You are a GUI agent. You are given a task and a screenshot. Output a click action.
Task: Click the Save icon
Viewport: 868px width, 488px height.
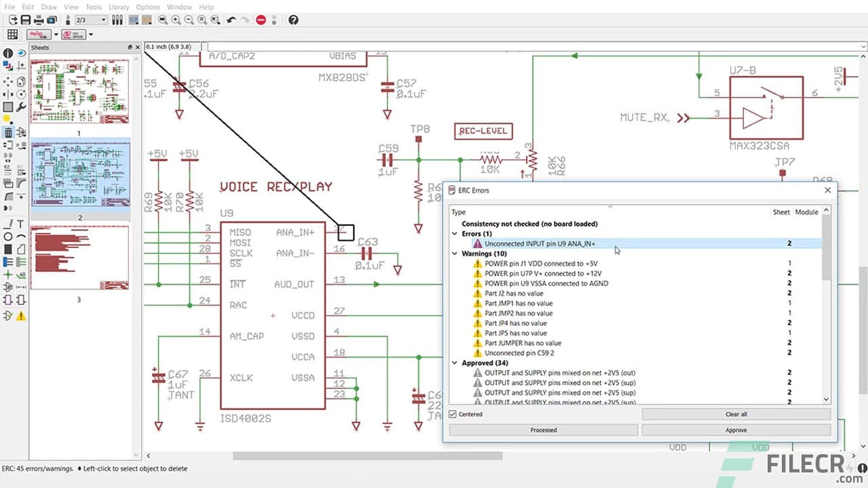[25, 20]
